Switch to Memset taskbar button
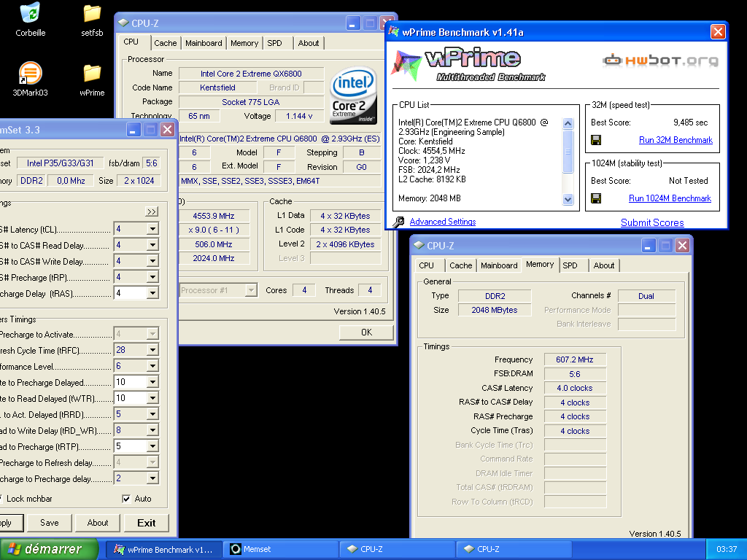Screen dimensions: 747x560 point(281,549)
